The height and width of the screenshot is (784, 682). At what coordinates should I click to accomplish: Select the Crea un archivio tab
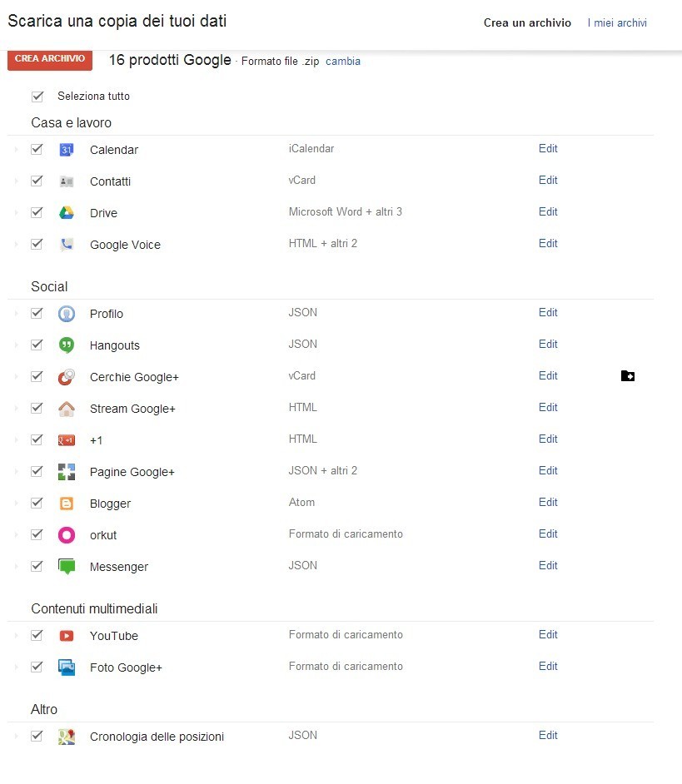point(527,23)
